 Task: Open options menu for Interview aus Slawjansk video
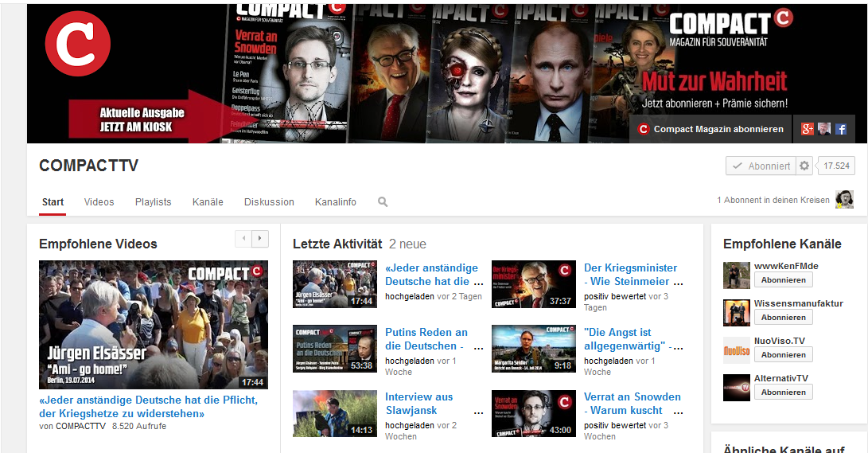479,412
